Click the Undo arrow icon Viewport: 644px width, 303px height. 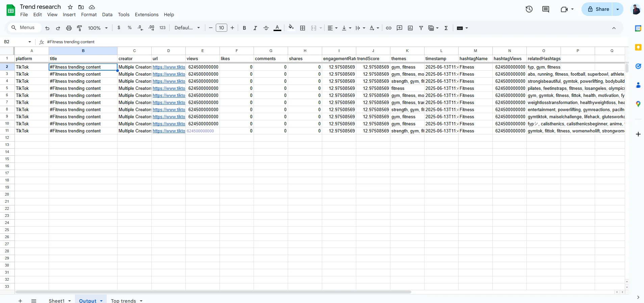click(x=47, y=28)
